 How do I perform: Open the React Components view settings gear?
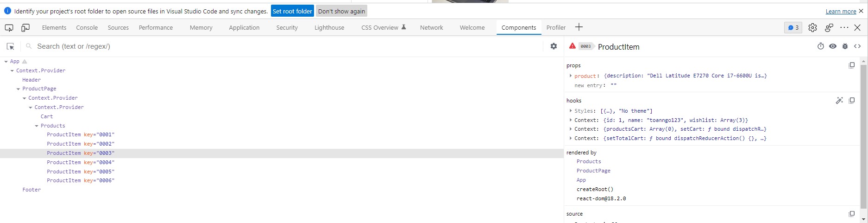click(x=554, y=46)
